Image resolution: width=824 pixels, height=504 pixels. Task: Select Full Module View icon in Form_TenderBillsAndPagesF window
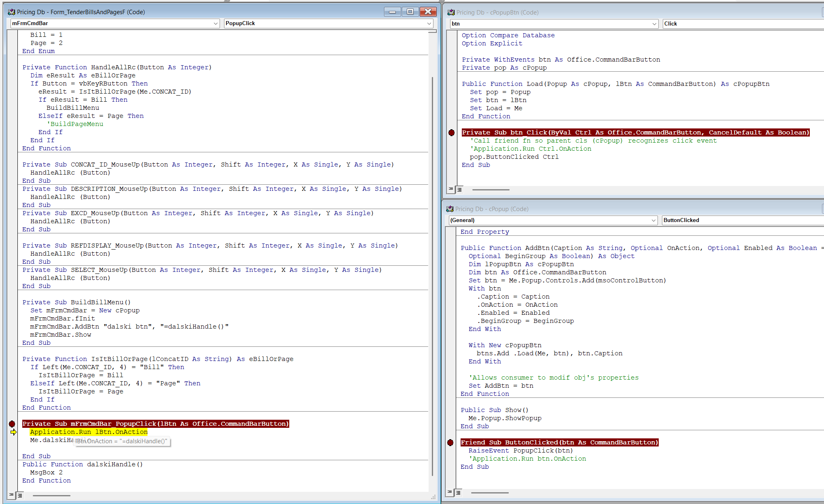tap(19, 495)
